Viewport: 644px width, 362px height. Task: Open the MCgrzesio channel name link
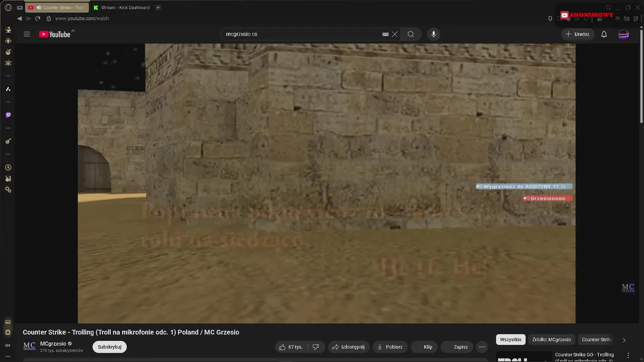[53, 344]
